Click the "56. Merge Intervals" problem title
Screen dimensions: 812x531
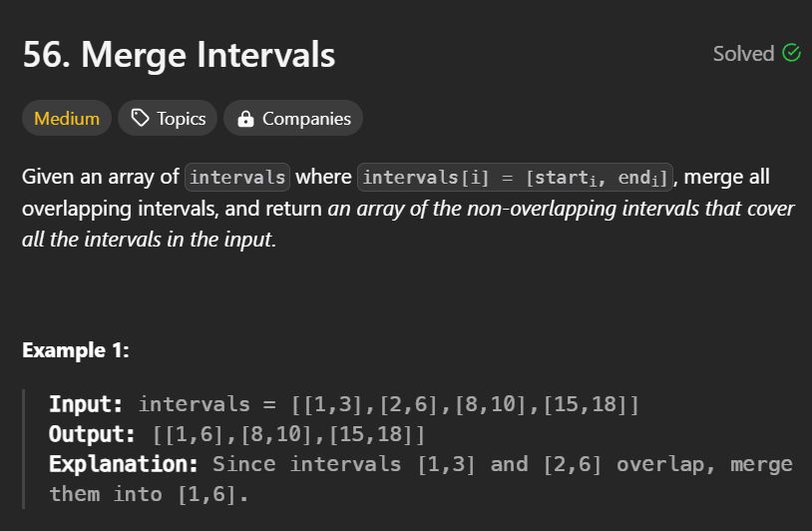179,55
